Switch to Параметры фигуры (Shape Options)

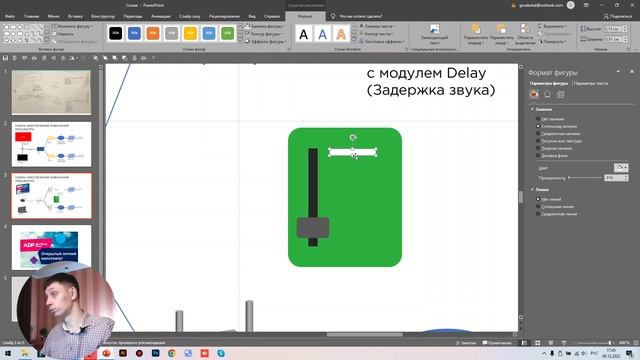[549, 83]
